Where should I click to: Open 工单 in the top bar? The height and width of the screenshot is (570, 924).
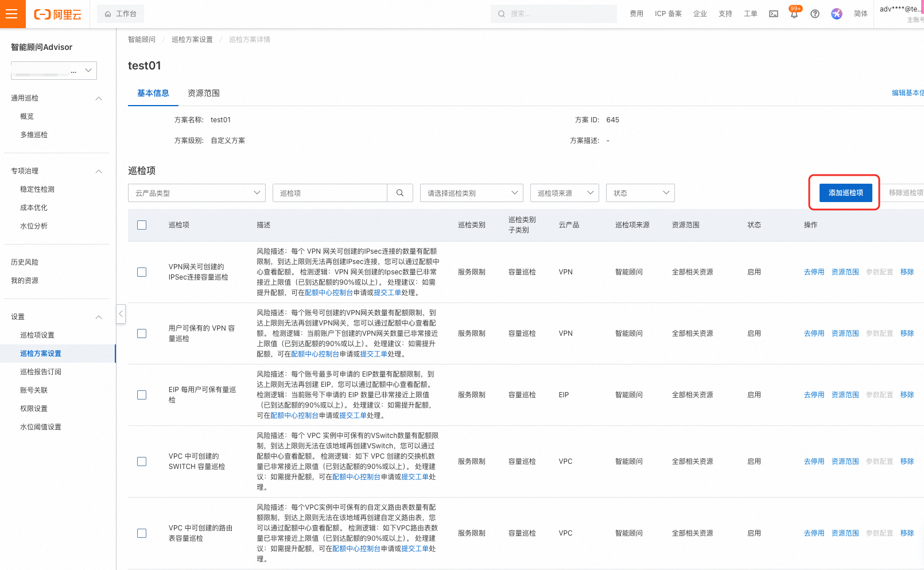751,14
